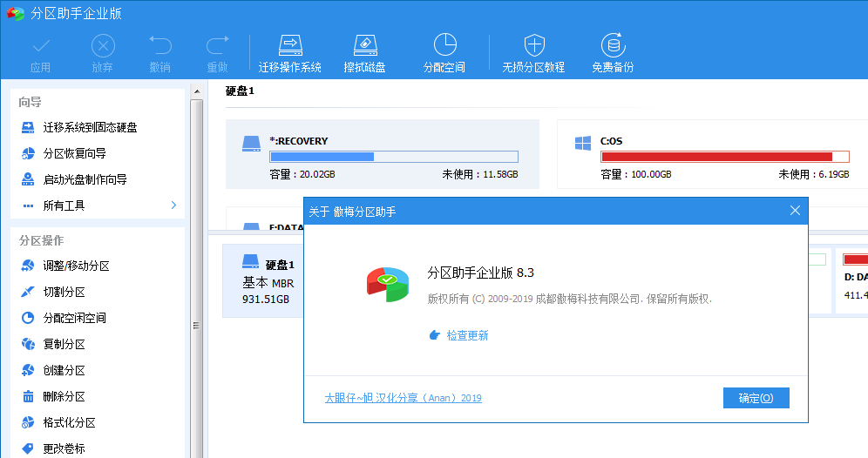Click the *:RECOVERY partition name

pyautogui.click(x=299, y=141)
